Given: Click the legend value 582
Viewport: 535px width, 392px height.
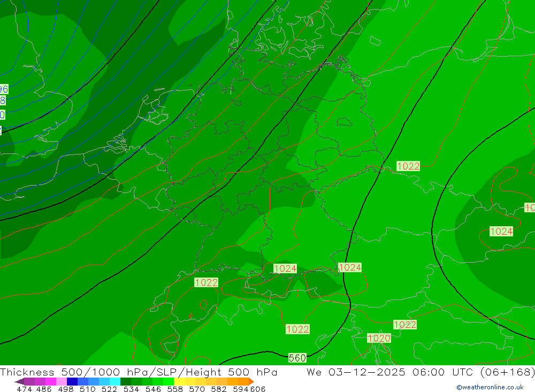Looking at the screenshot, I should tap(219, 389).
